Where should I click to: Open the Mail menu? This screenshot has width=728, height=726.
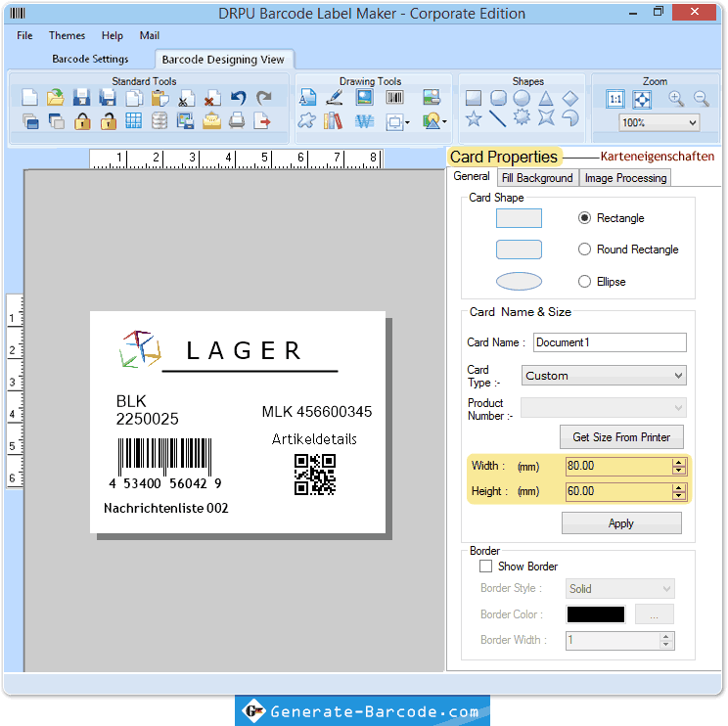coord(149,36)
